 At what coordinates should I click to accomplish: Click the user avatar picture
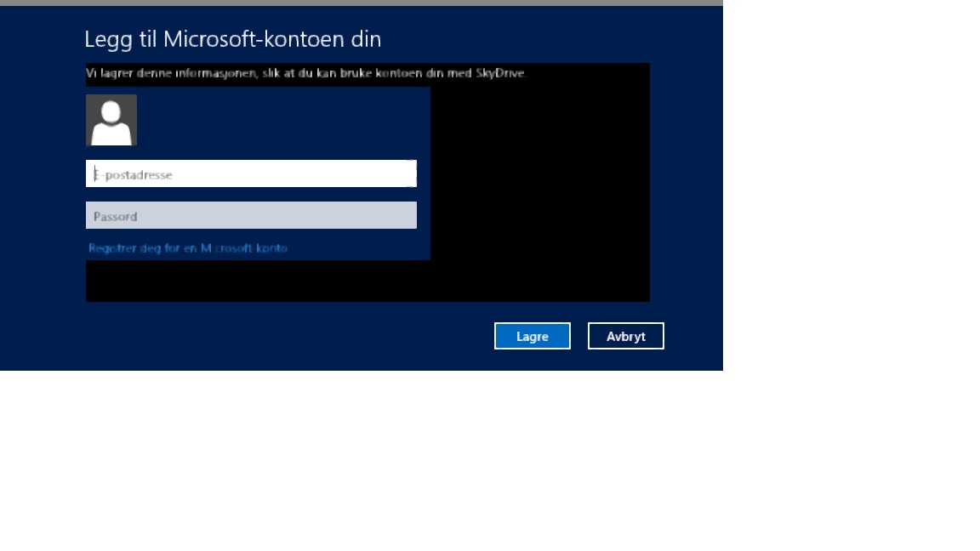point(111,120)
